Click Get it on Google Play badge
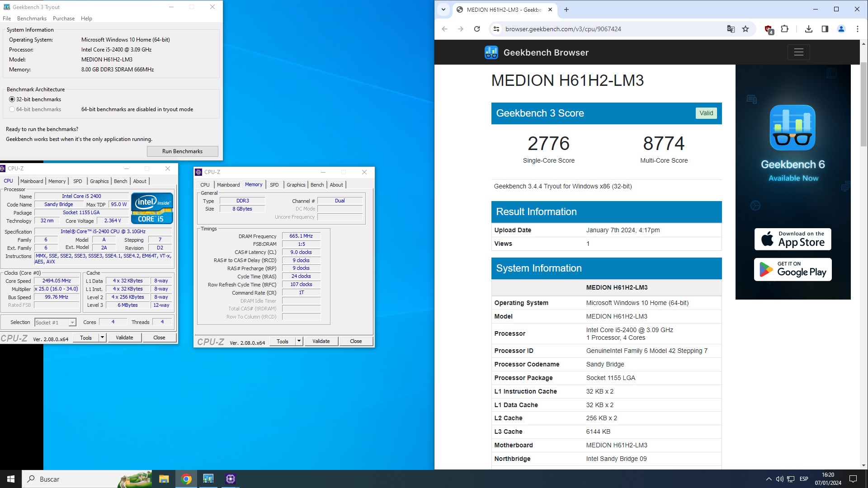 point(793,269)
